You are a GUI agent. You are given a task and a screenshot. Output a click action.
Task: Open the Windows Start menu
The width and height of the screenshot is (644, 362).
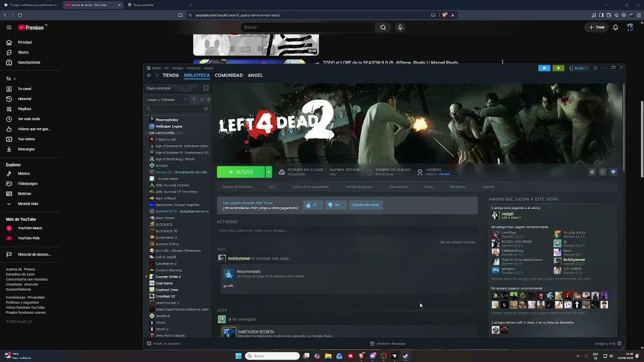point(238,356)
